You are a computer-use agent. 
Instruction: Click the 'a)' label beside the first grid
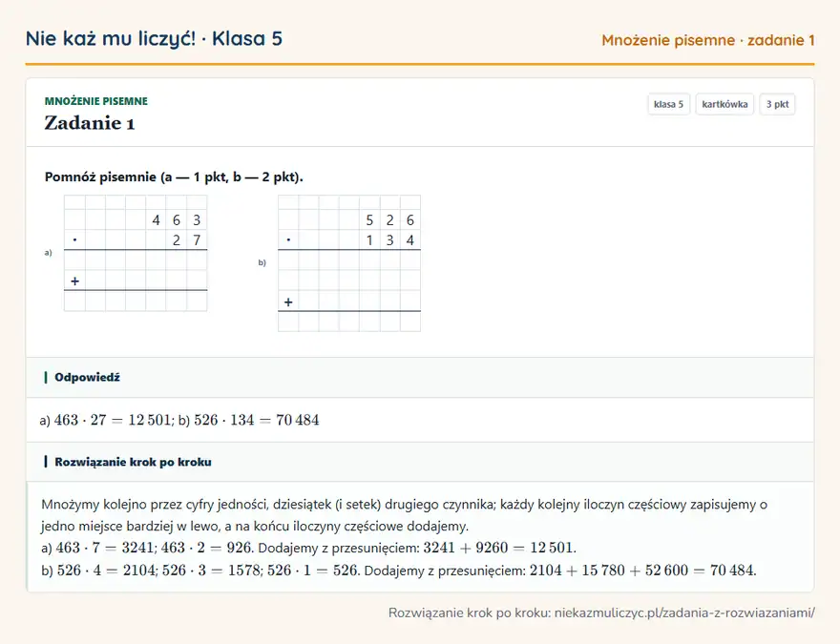(49, 253)
